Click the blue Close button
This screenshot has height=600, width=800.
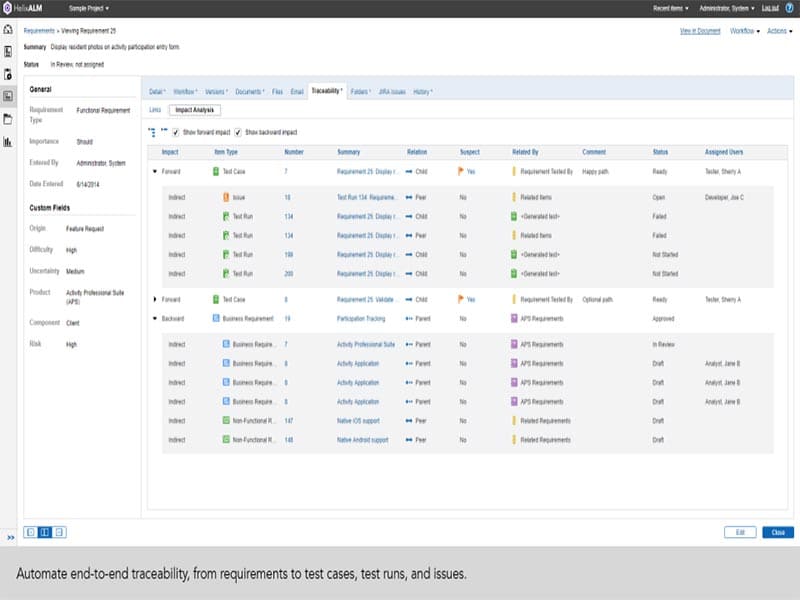[x=777, y=532]
